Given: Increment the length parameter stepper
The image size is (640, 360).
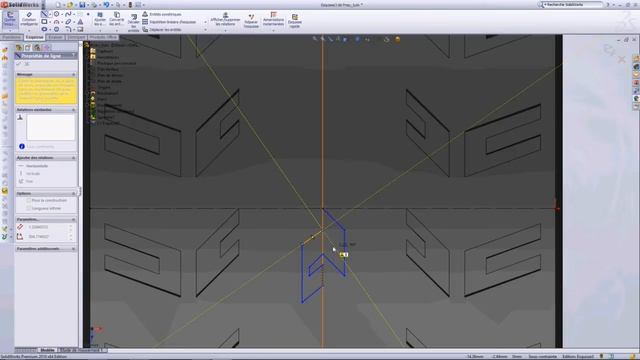Looking at the screenshot, I should [71, 226].
